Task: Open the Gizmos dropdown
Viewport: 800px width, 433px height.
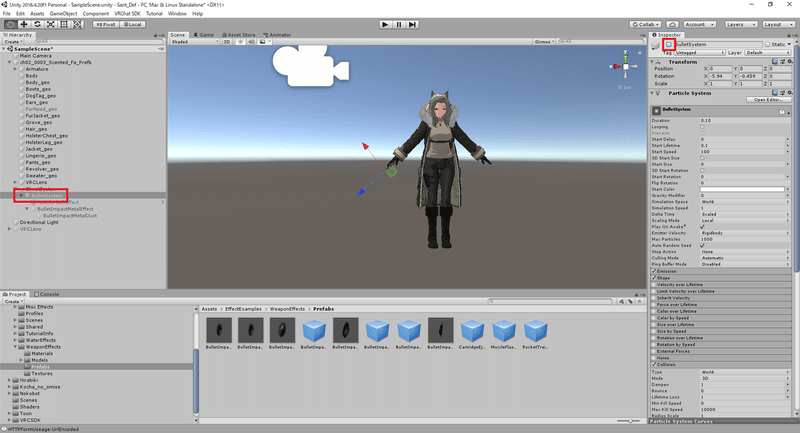Action: click(x=543, y=41)
